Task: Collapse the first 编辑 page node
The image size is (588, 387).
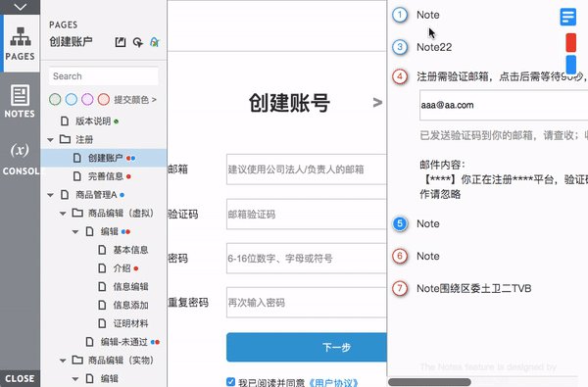Action: coord(75,232)
